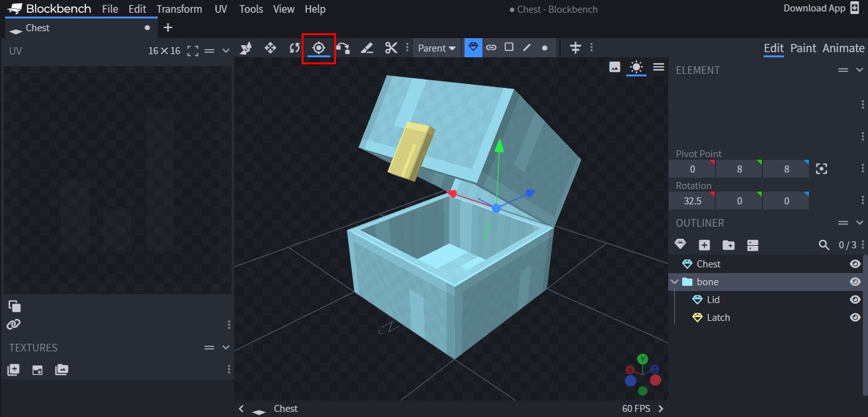Switch to Paint mode tab

[803, 48]
